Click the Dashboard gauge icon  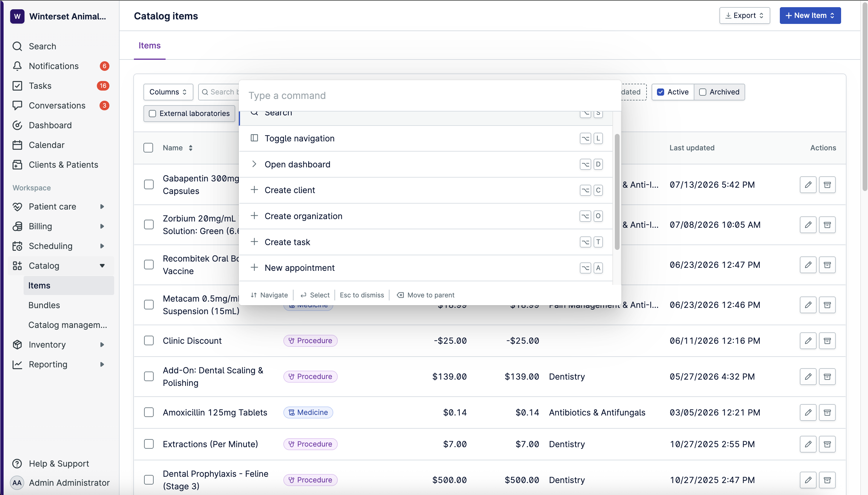point(17,125)
